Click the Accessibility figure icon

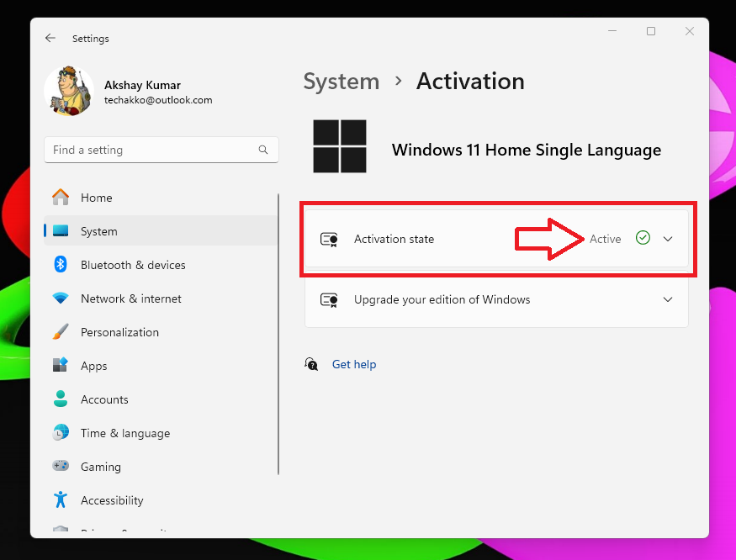pos(61,500)
